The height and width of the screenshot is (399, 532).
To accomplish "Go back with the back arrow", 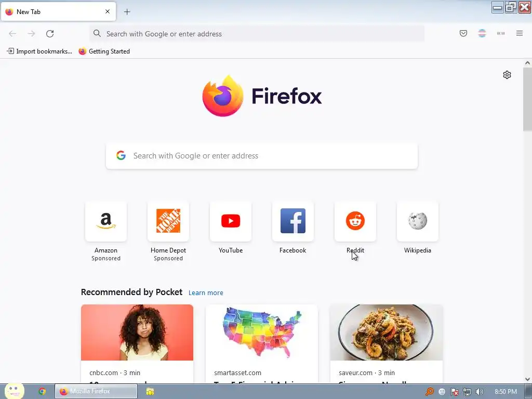I will pyautogui.click(x=12, y=34).
